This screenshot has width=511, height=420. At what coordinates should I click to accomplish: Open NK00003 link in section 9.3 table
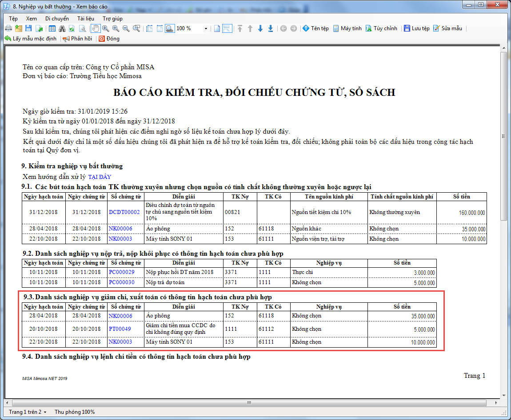click(120, 342)
